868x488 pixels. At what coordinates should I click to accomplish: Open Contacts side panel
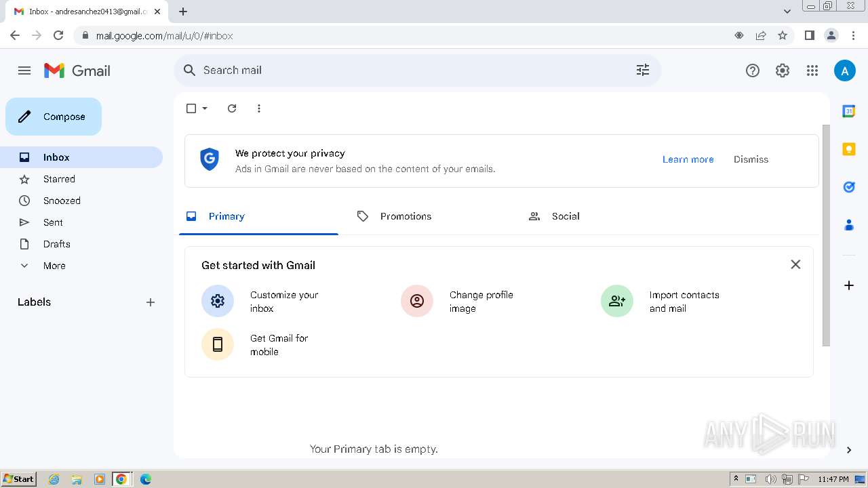[848, 225]
